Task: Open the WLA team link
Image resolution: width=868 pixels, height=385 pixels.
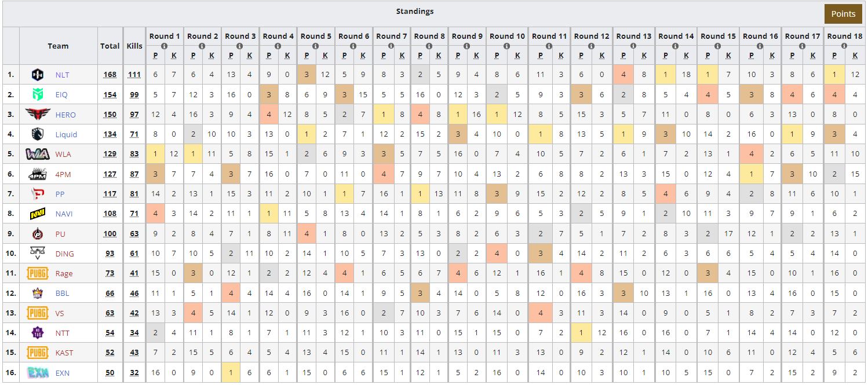Action: [x=63, y=155]
